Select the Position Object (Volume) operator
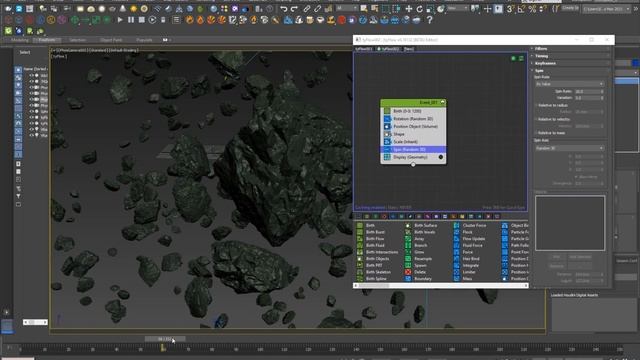The image size is (640, 360). tap(413, 127)
